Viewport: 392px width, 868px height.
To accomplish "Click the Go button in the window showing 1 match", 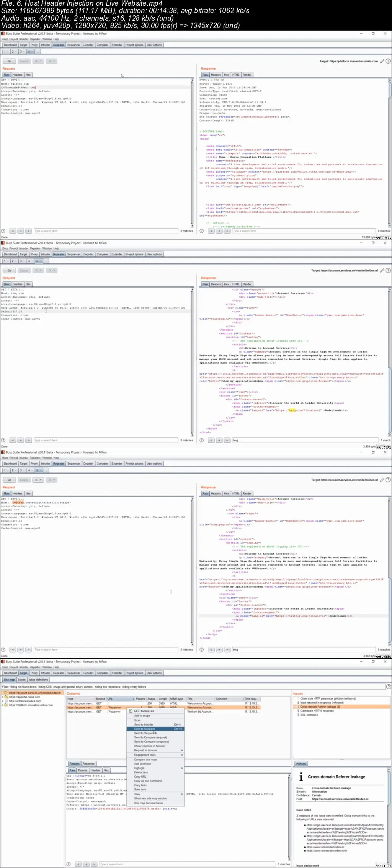I will [10, 271].
